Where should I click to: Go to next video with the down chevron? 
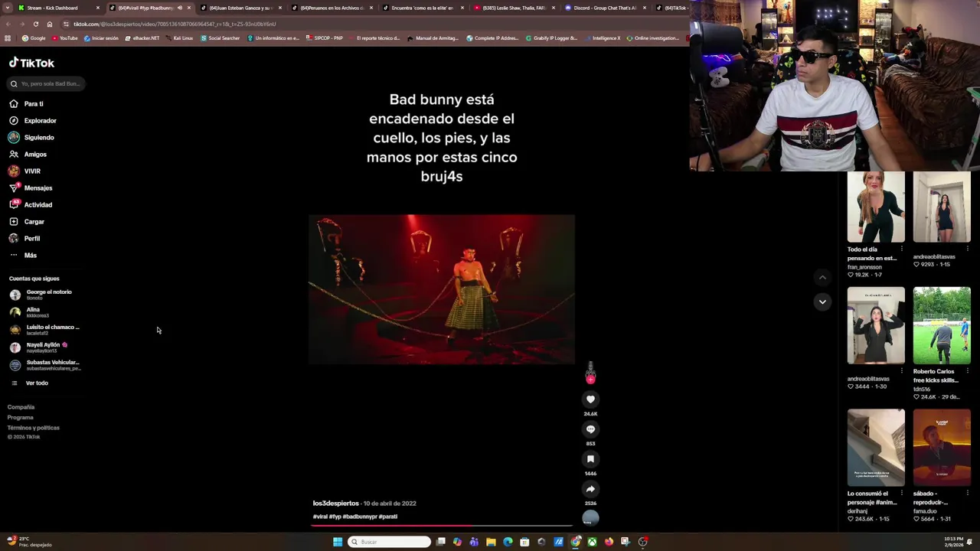click(x=822, y=302)
